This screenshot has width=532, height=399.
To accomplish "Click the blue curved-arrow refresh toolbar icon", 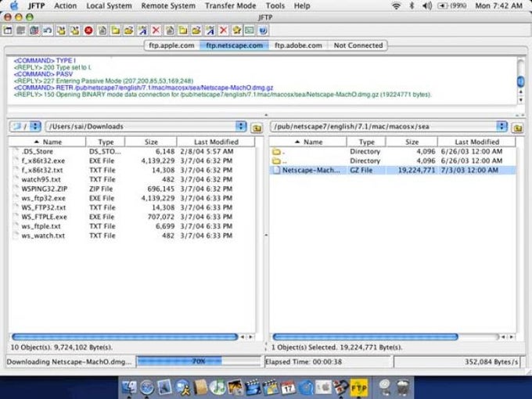I will point(48,31).
